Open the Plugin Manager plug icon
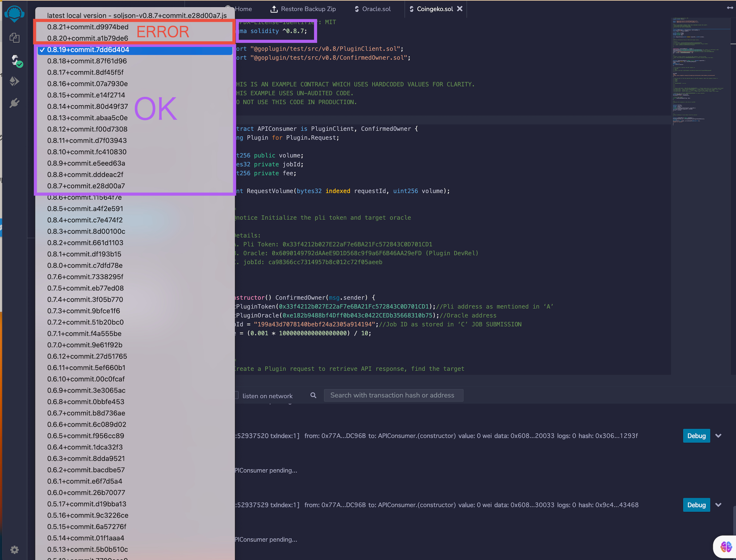The height and width of the screenshot is (560, 736). (14, 103)
